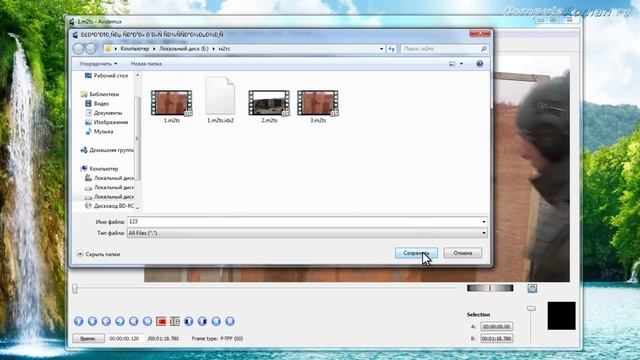Select Рабочий стол in the sidebar
This screenshot has height=360, width=640.
point(106,76)
